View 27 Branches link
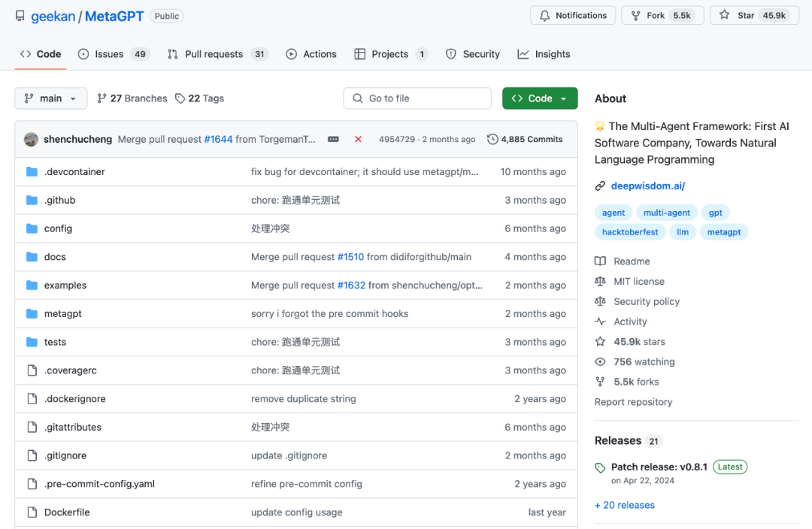Image resolution: width=812 pixels, height=529 pixels. coord(132,98)
